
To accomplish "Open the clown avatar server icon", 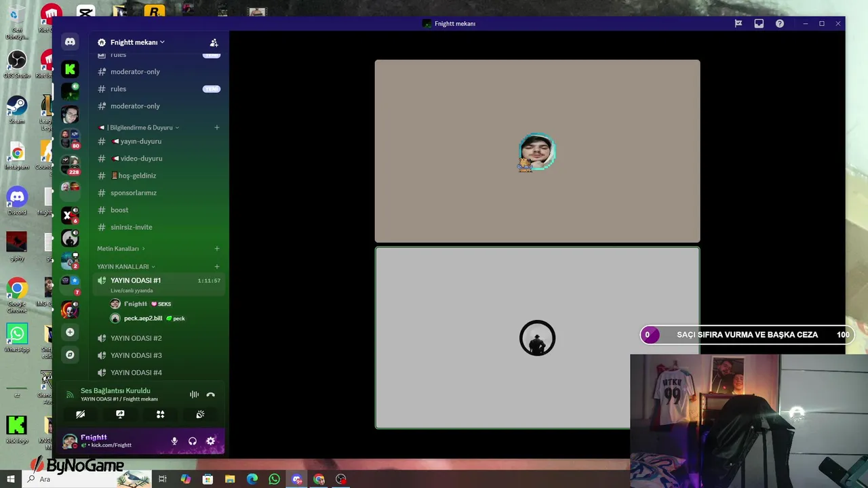I will 70,310.
